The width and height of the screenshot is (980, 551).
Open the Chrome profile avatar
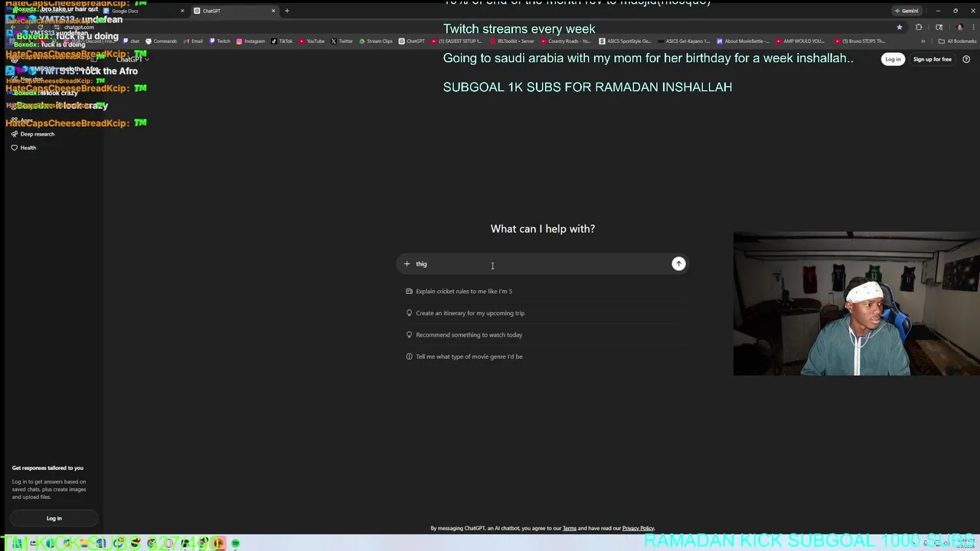959,28
